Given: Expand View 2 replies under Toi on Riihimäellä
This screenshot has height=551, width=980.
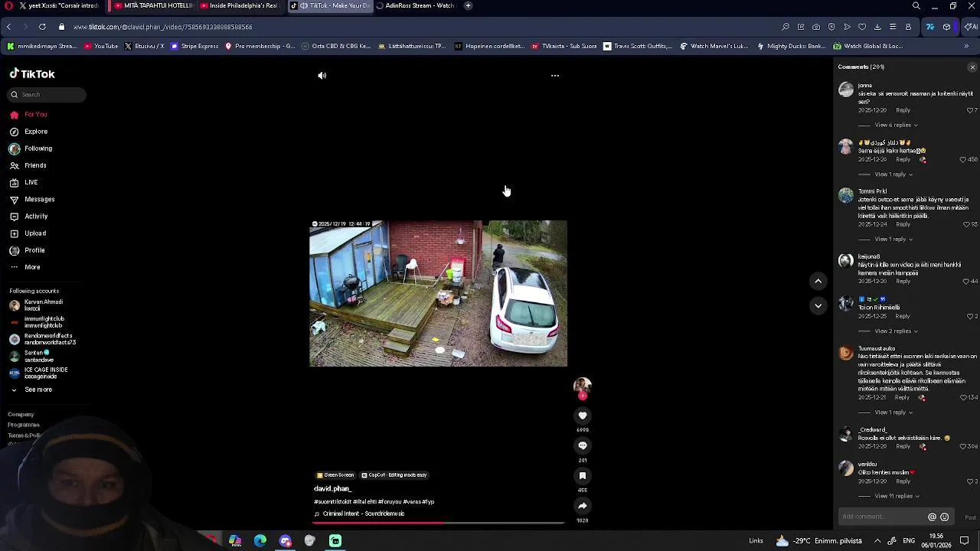Looking at the screenshot, I should (x=896, y=331).
